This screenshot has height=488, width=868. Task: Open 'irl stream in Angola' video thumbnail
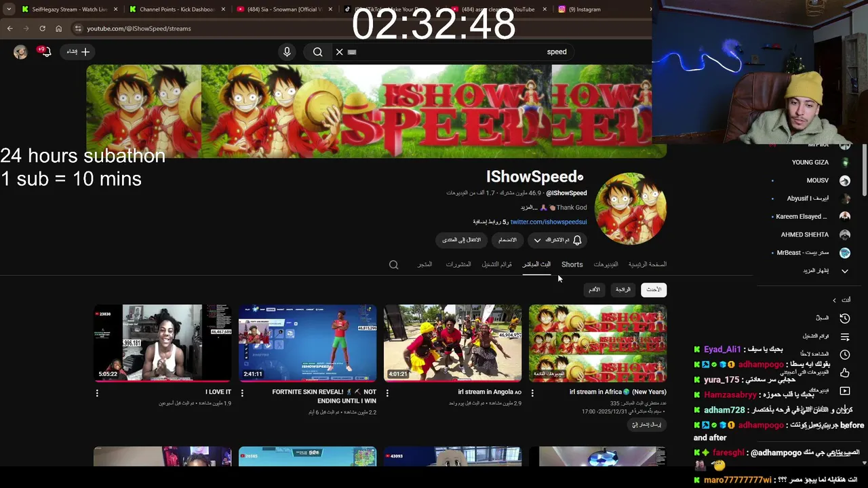tap(452, 343)
